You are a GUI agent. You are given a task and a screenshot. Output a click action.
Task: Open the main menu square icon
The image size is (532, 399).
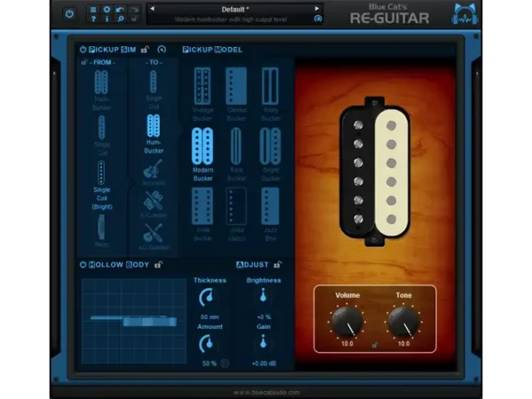[x=93, y=10]
